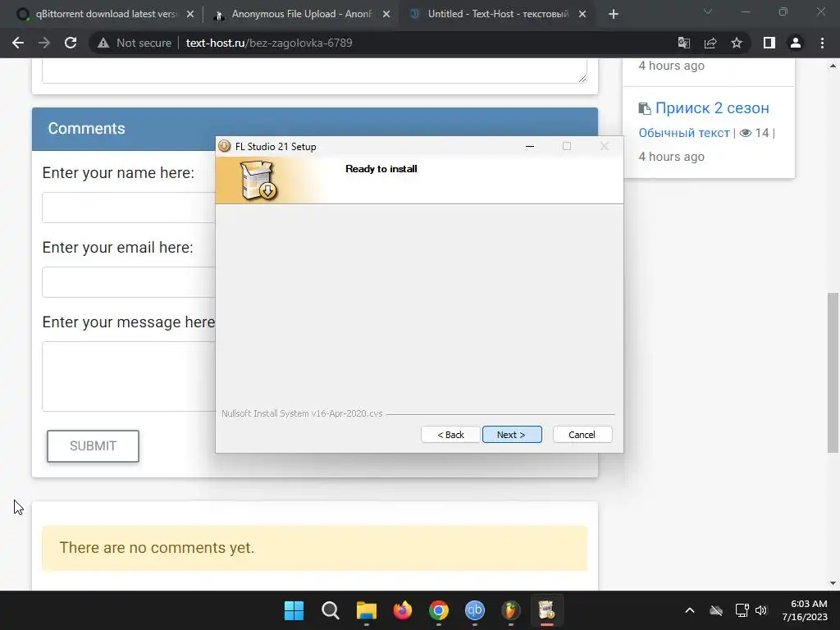Open the Обычный текст category link

tap(683, 133)
